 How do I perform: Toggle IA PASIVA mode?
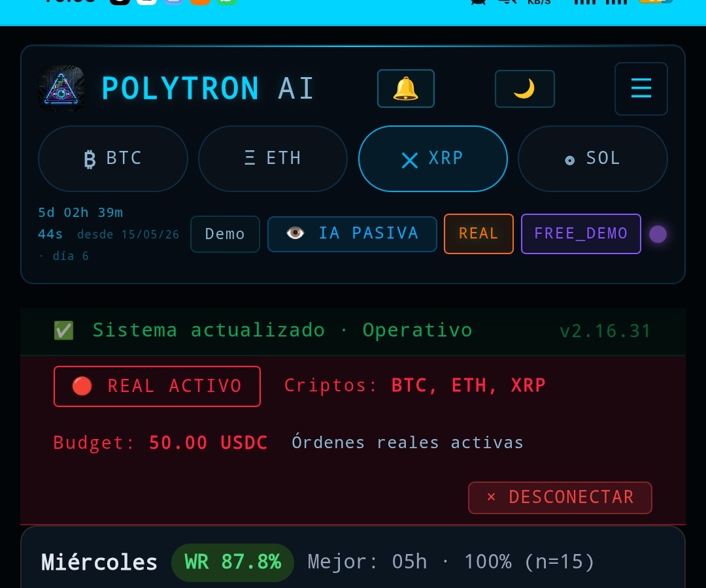[352, 234]
